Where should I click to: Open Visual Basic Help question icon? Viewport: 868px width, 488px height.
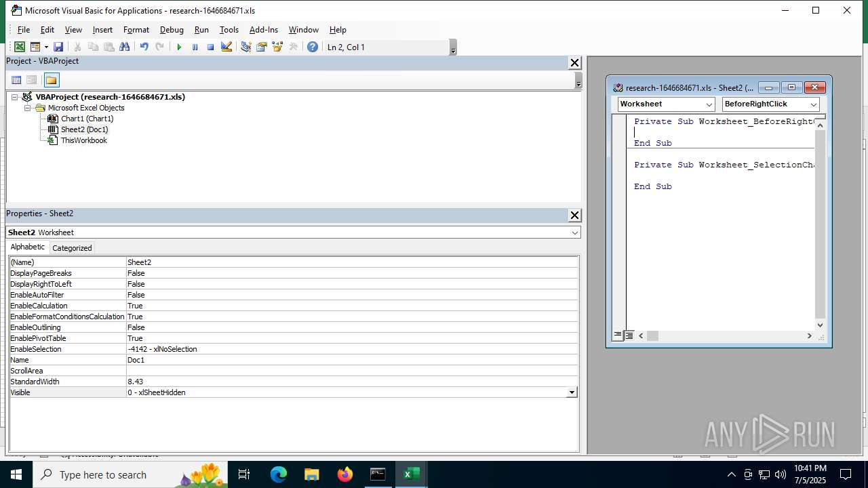[312, 47]
